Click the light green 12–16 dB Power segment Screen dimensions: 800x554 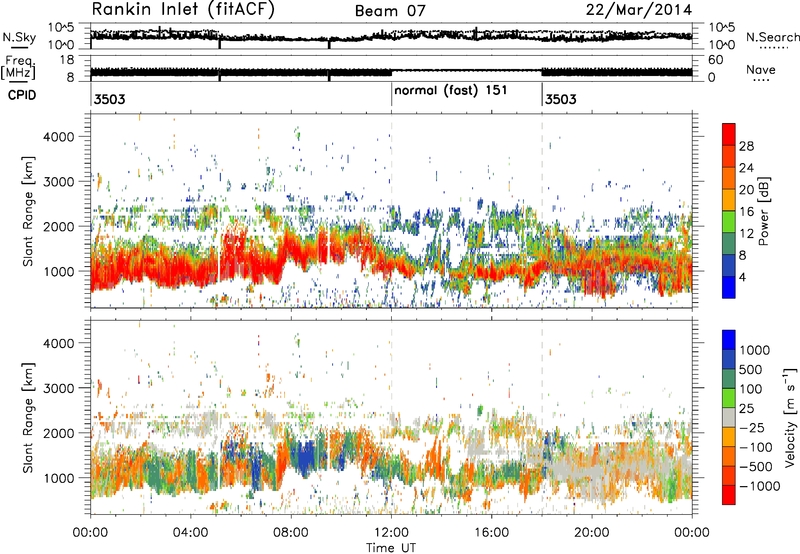tap(729, 222)
